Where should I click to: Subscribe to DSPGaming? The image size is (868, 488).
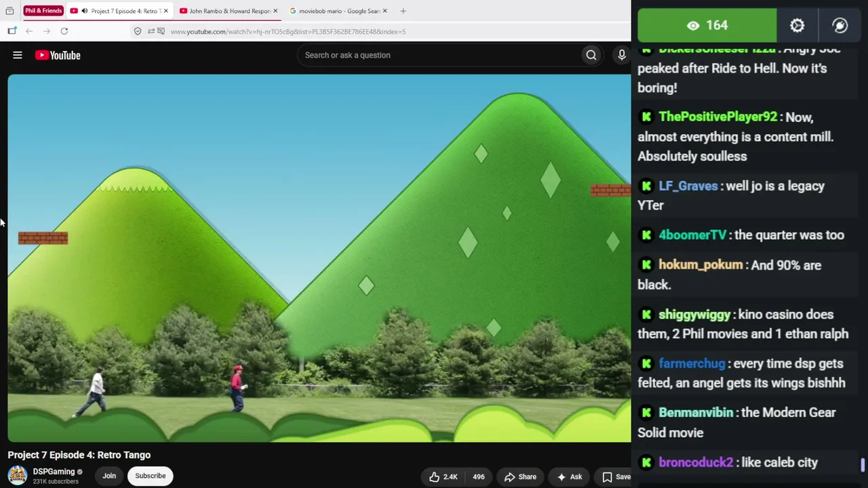click(x=151, y=476)
